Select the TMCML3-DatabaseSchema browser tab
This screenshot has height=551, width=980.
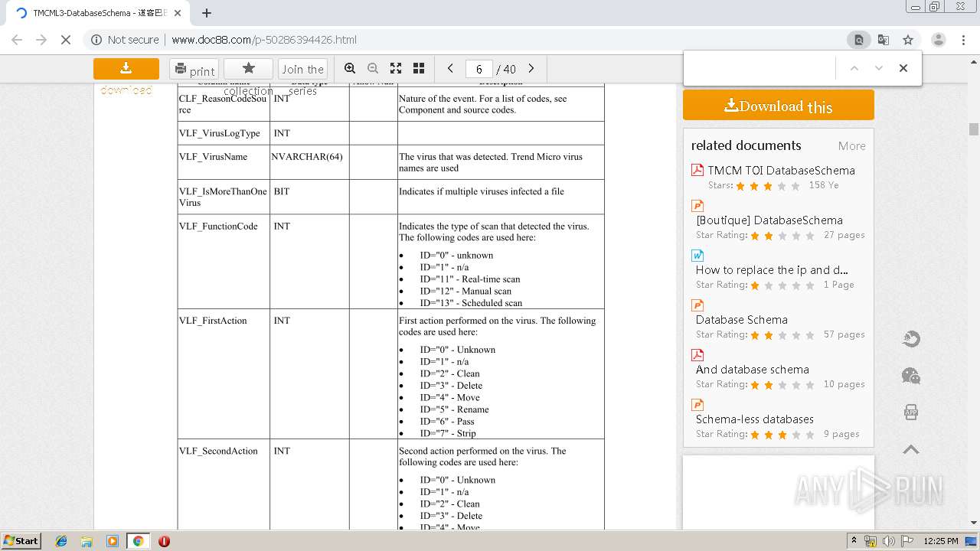coord(98,13)
